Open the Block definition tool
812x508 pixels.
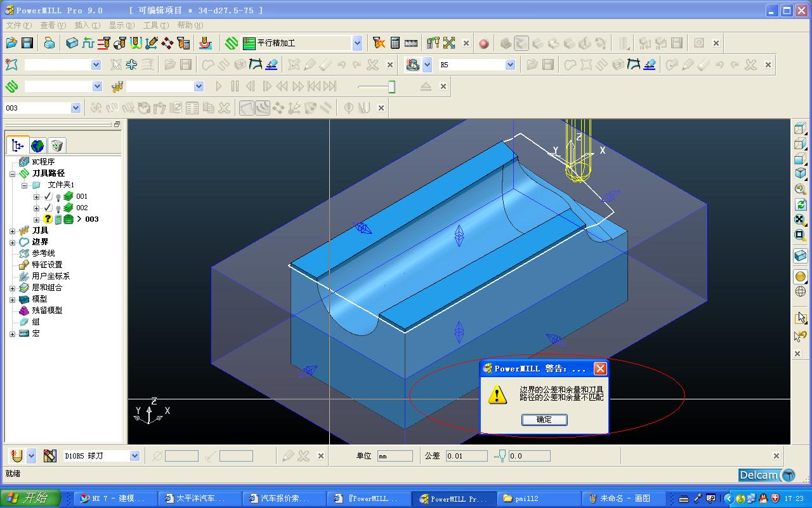click(x=72, y=43)
